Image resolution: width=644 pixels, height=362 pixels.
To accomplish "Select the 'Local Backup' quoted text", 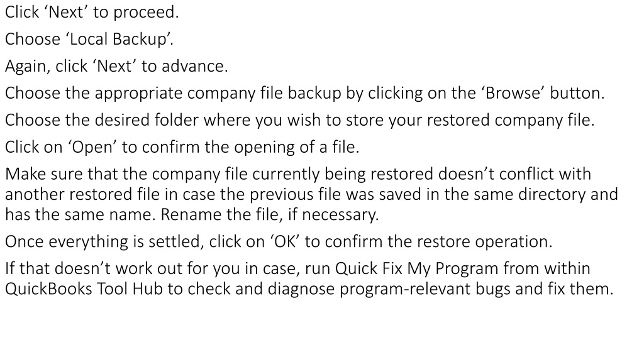I will (x=118, y=40).
